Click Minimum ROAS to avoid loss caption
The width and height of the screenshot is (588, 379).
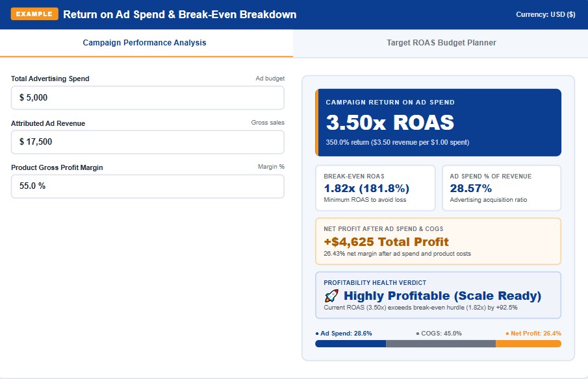(365, 200)
